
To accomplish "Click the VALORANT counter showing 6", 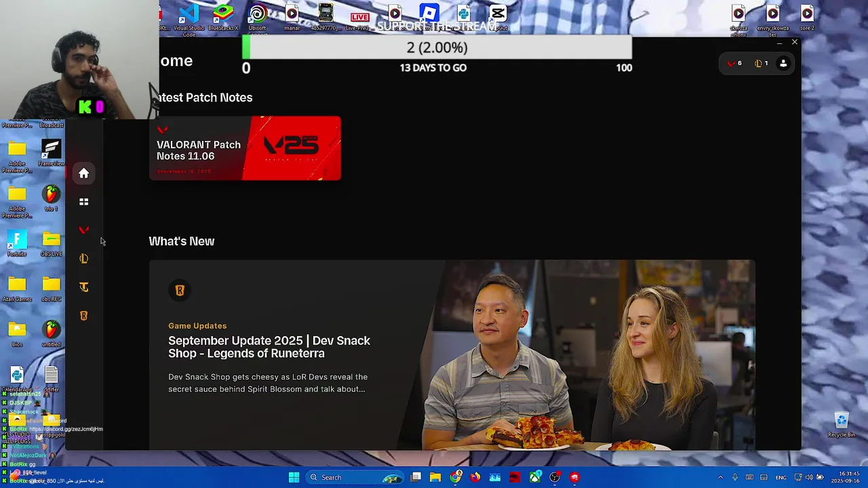I will point(734,63).
